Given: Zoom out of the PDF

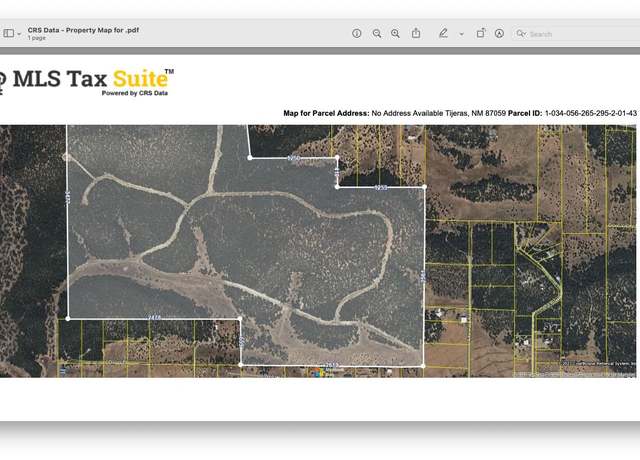Looking at the screenshot, I should coord(377,33).
